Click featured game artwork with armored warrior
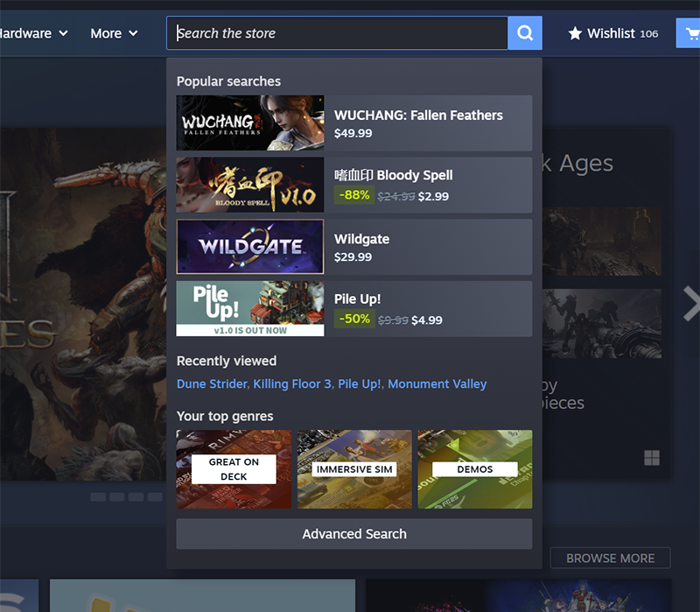Screen dimensions: 700x612 (83, 304)
